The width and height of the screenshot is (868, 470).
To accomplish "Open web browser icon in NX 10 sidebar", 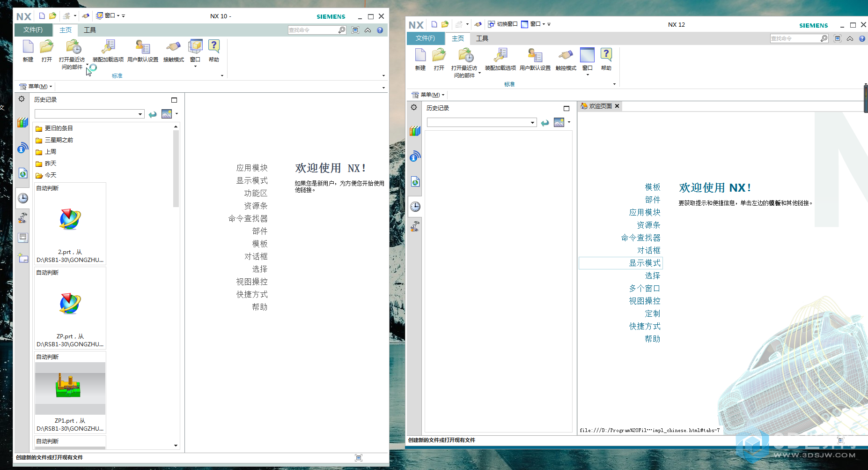I will click(x=22, y=173).
